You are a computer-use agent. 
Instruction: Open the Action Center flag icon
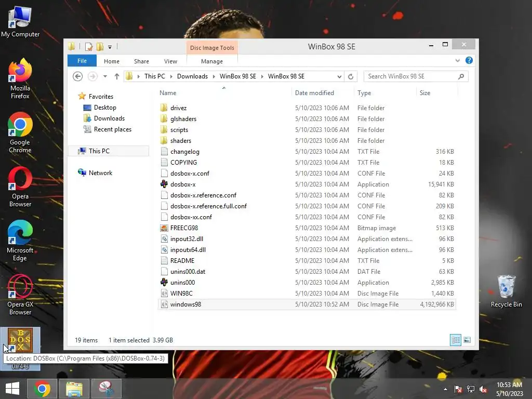coord(458,389)
